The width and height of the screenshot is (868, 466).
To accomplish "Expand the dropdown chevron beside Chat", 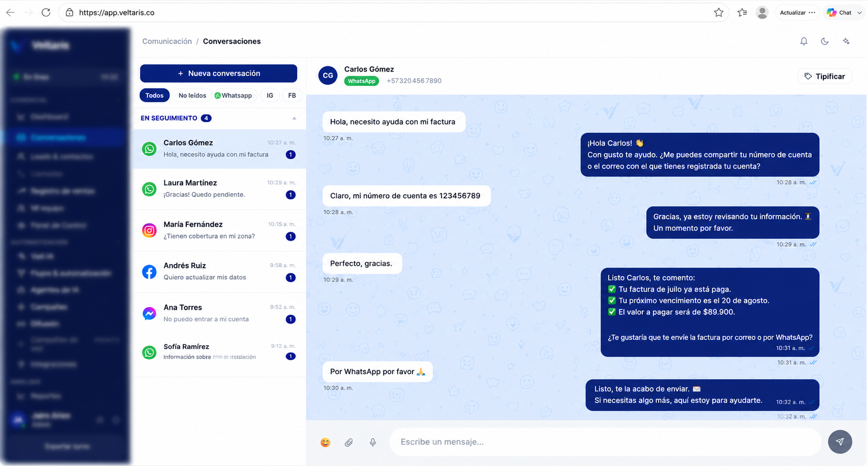I will tap(859, 13).
